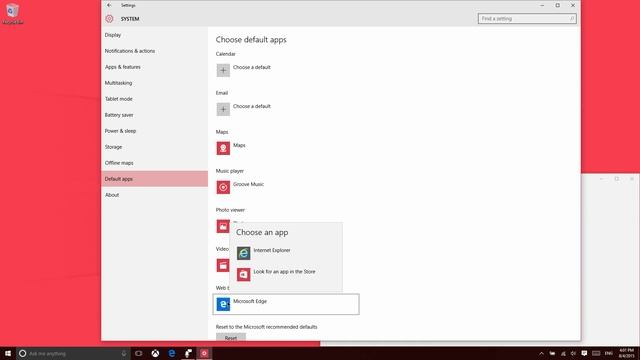Go to Apps & features
Image resolution: width=640 pixels, height=360 pixels.
pos(154,67)
